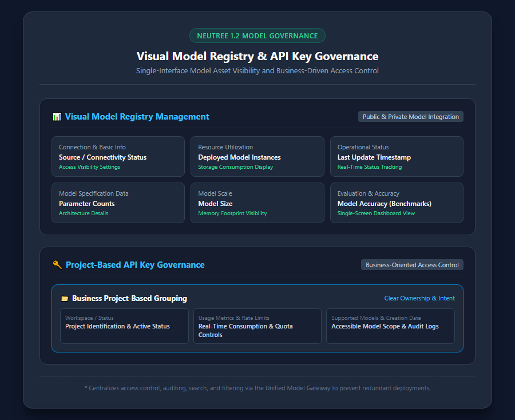Click the Access Visibility Settings text

(89, 167)
